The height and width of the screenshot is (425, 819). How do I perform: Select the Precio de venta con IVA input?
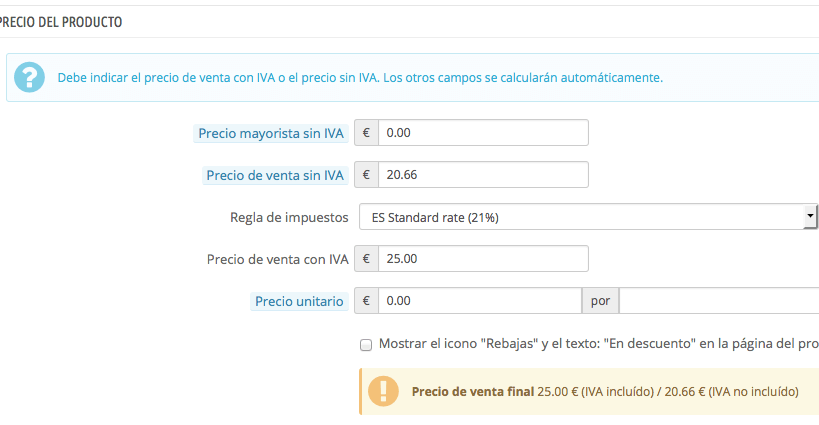point(483,258)
